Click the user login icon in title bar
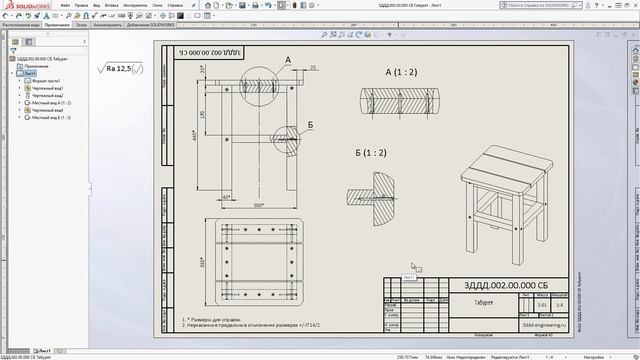 (x=588, y=5)
